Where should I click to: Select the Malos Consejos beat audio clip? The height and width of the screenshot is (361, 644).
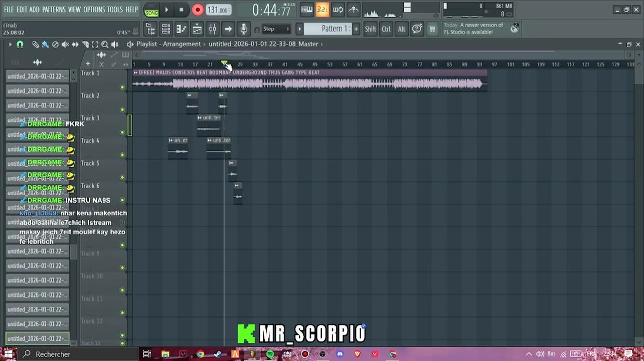309,80
